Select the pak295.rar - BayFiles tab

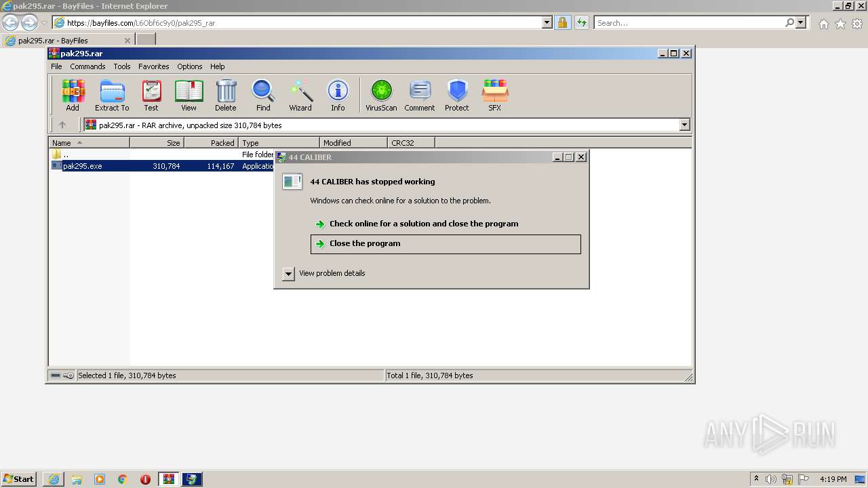point(67,40)
